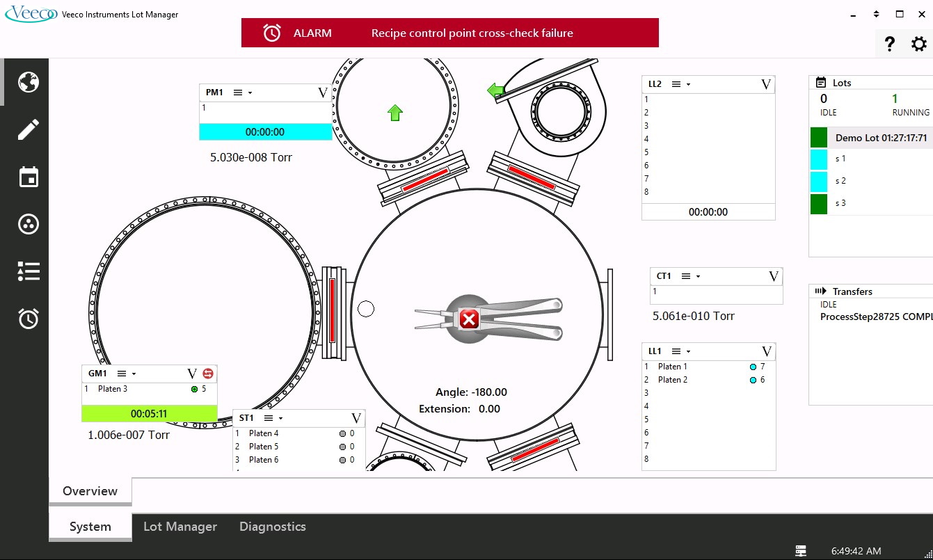Open settings with the gear icon
The height and width of the screenshot is (560, 933).
pyautogui.click(x=919, y=45)
